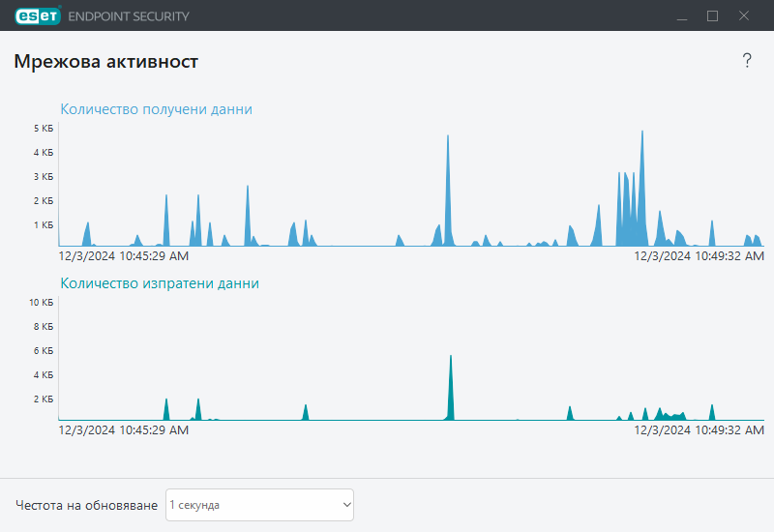Screen dimensions: 774x532
Task: Click the refresh rate dropdown chevron arrow
Action: click(x=345, y=505)
